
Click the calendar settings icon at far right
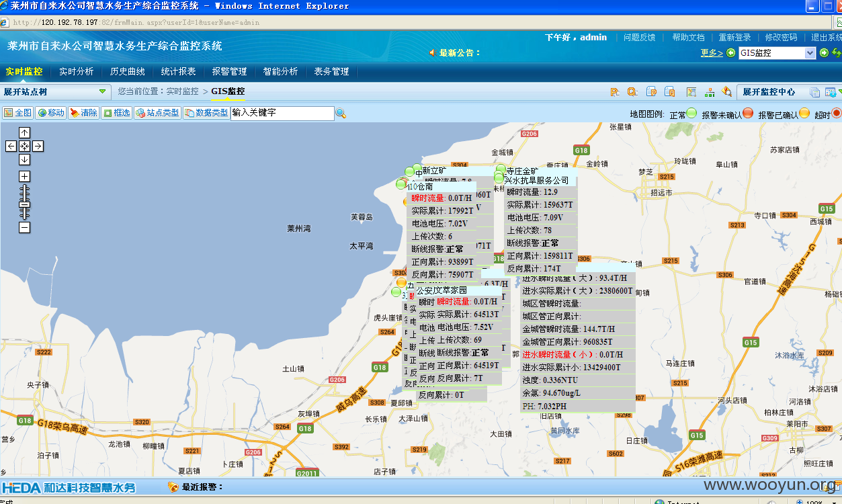[x=831, y=92]
